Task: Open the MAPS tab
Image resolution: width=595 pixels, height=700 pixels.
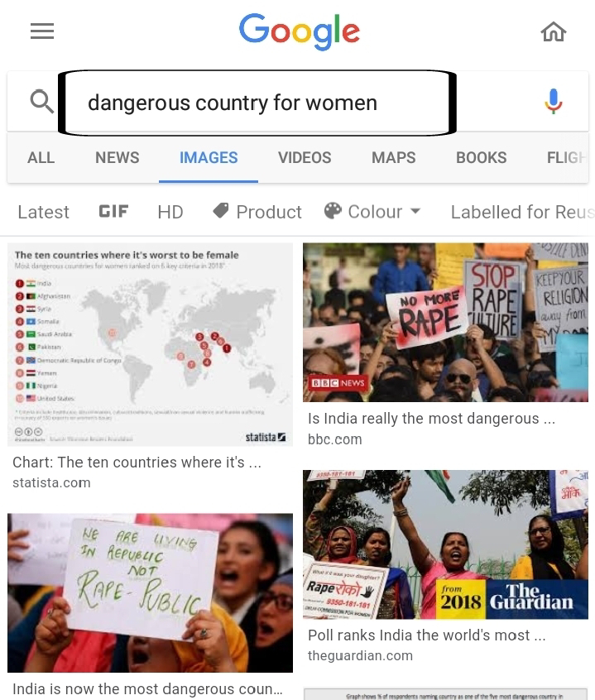Action: coord(393,157)
